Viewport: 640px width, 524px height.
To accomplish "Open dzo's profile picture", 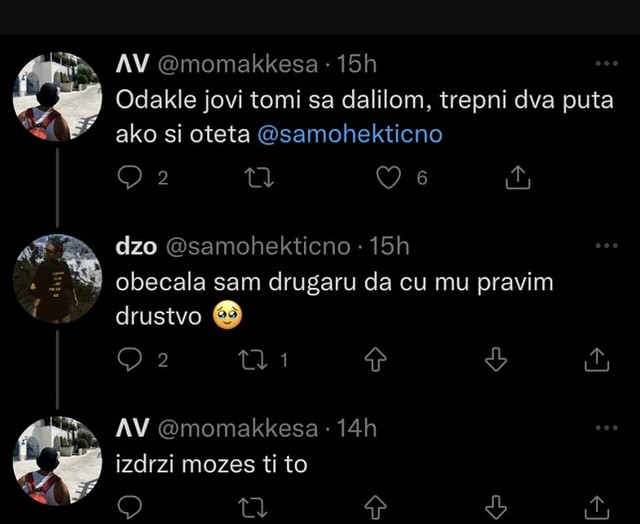I will (x=57, y=279).
